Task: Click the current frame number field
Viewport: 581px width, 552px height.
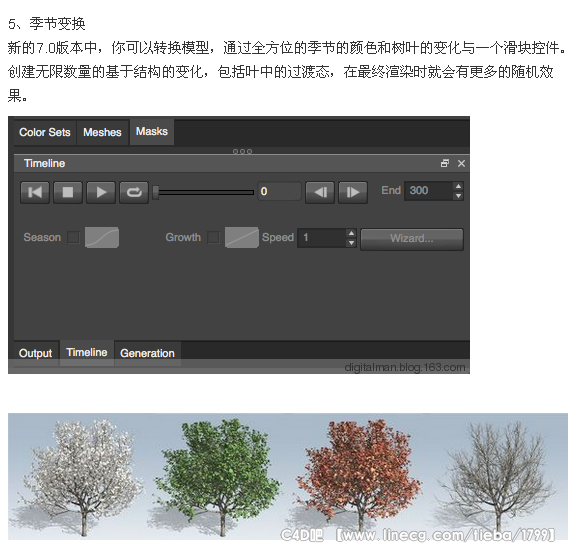Action: 279,191
